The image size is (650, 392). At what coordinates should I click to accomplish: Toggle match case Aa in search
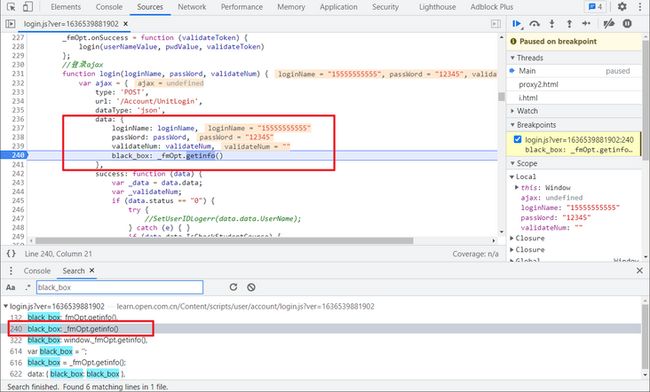(x=10, y=287)
